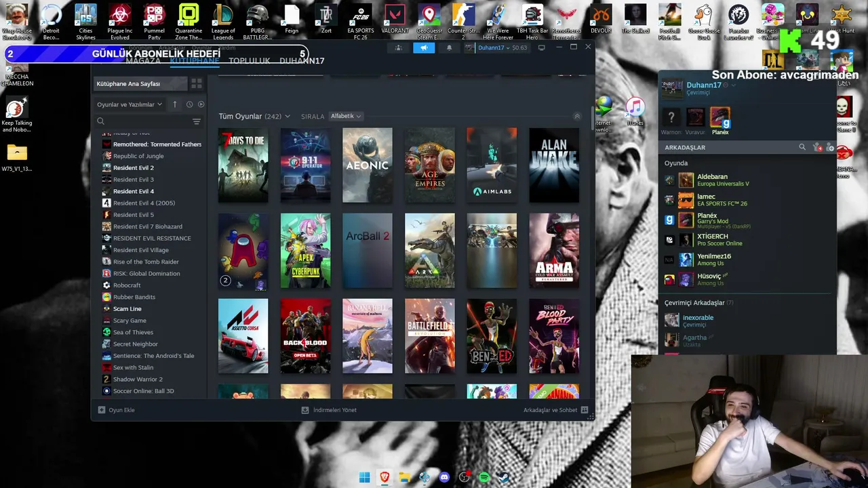Open chat with friend inexorable

[746, 321]
